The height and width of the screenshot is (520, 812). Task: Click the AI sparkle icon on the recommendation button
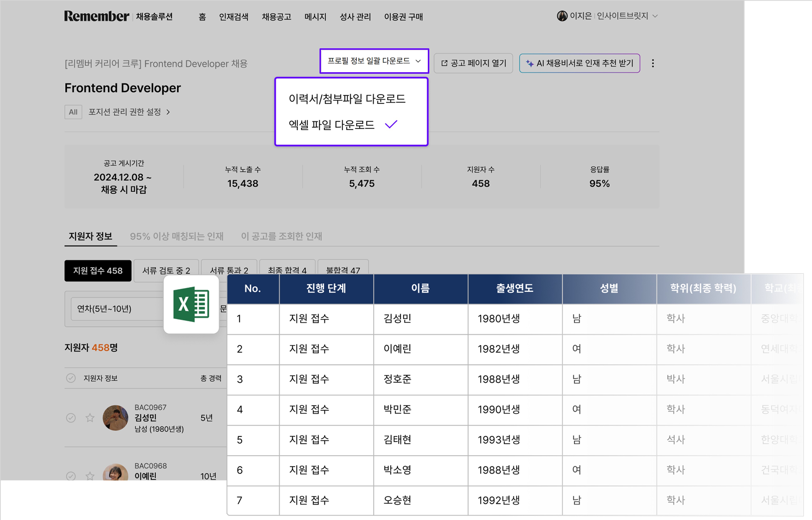click(530, 63)
